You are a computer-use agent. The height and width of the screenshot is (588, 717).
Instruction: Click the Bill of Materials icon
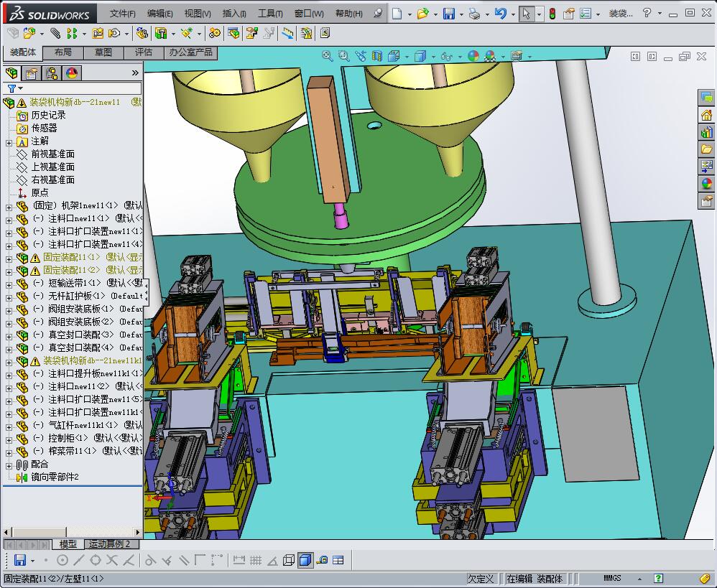tap(233, 33)
